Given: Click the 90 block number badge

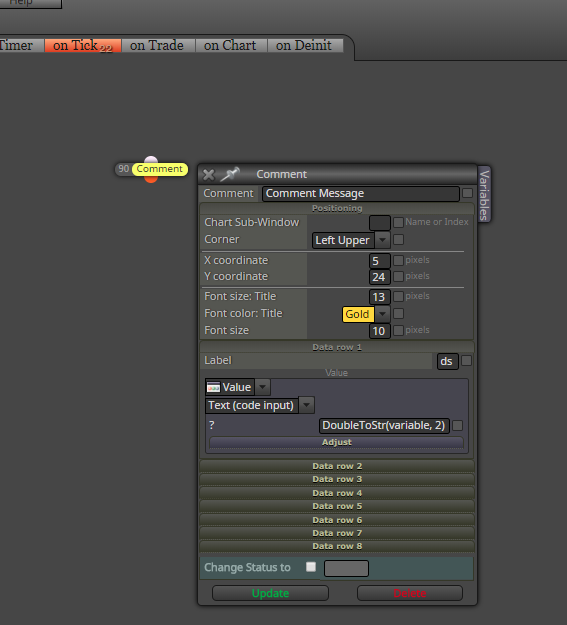Looking at the screenshot, I should tap(124, 169).
